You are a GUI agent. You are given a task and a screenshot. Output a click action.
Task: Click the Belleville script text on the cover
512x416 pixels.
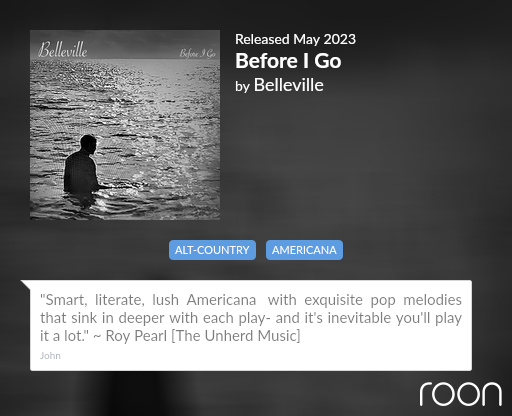click(x=63, y=50)
